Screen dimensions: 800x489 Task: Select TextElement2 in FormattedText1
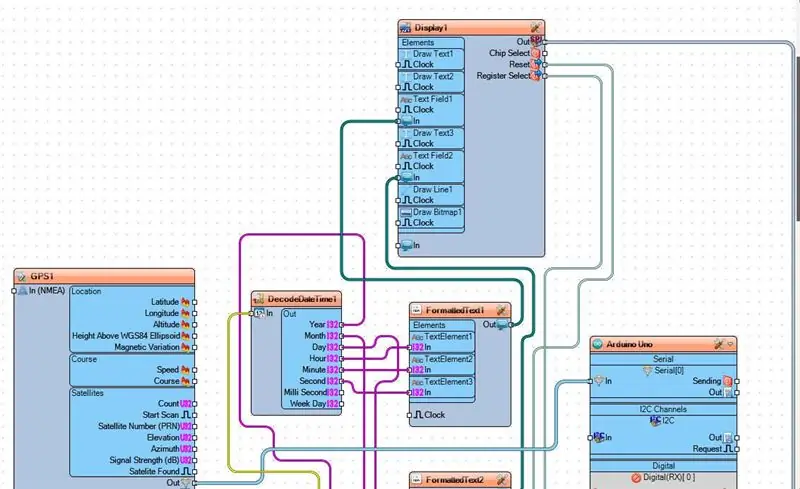tap(442, 359)
